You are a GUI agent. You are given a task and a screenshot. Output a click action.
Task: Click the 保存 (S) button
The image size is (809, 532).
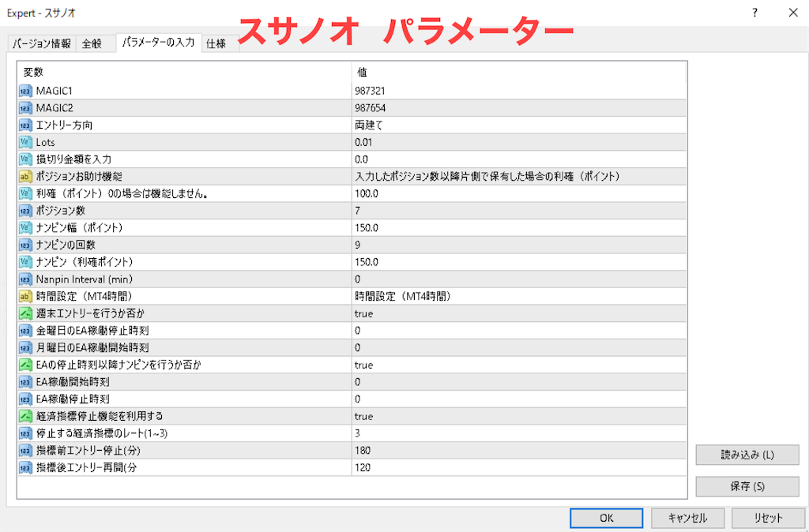pyautogui.click(x=747, y=486)
